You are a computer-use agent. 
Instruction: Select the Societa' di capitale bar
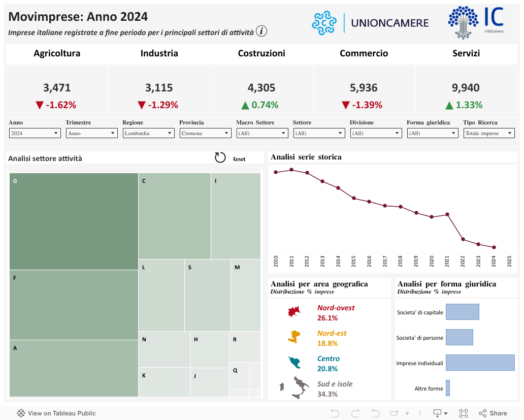462,312
